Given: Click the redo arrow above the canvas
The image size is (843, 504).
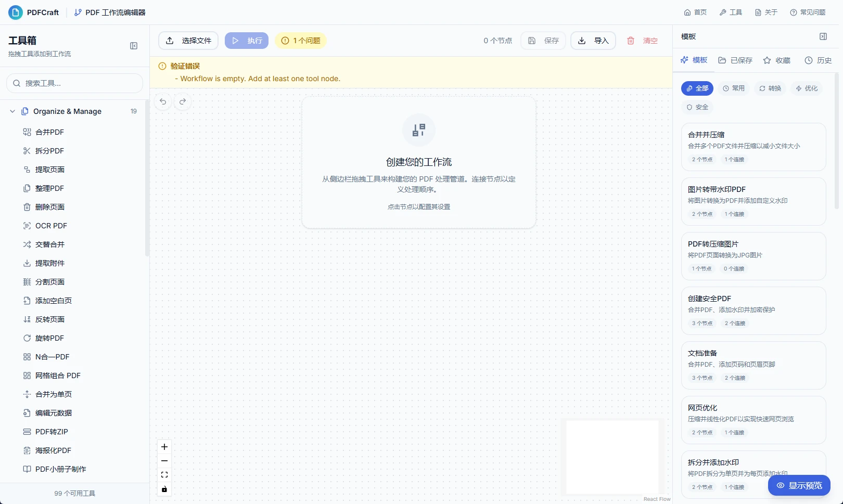Looking at the screenshot, I should point(183,101).
